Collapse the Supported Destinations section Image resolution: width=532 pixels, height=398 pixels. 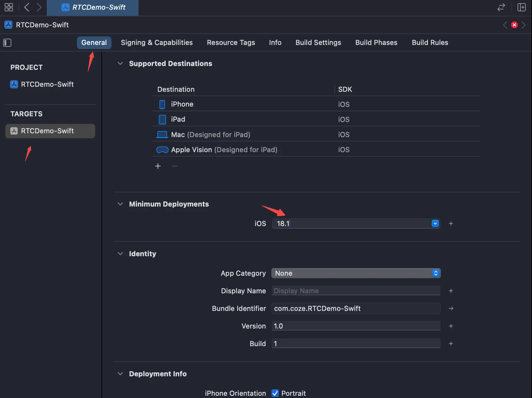tap(120, 64)
